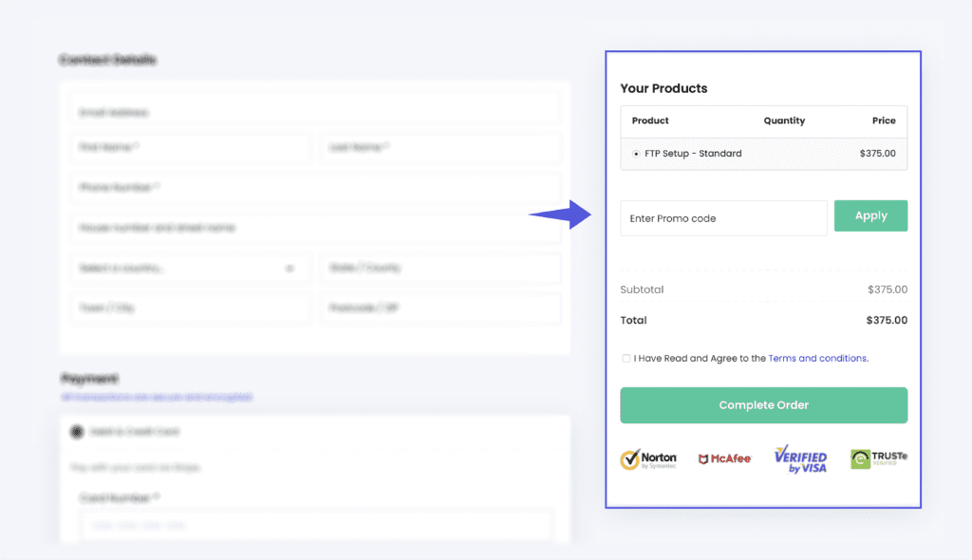Focus the Enter Promo code field
The height and width of the screenshot is (560, 972).
(723, 218)
